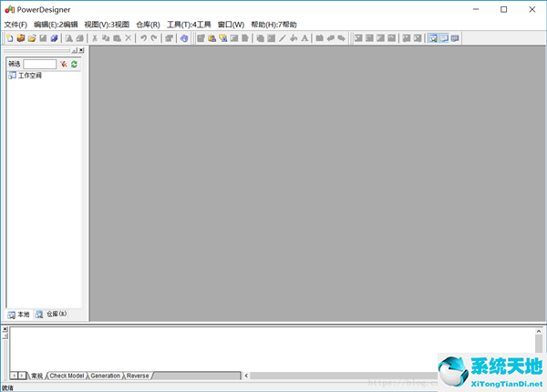This screenshot has width=547, height=392.
Task: Click the fill bucket toolbar icon
Action: coord(294,38)
